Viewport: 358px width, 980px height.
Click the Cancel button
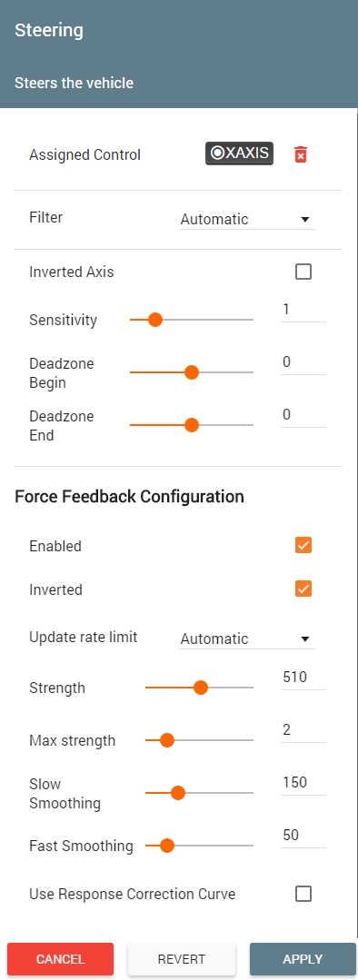[x=61, y=959]
